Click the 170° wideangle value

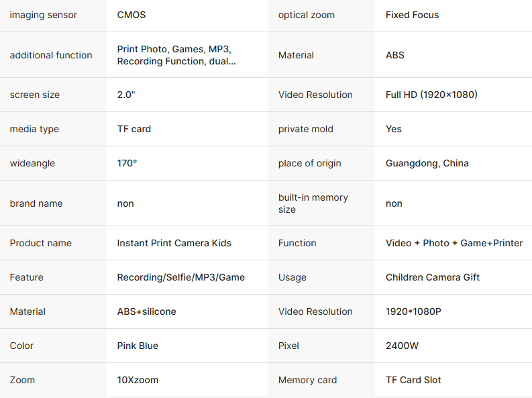tap(127, 163)
